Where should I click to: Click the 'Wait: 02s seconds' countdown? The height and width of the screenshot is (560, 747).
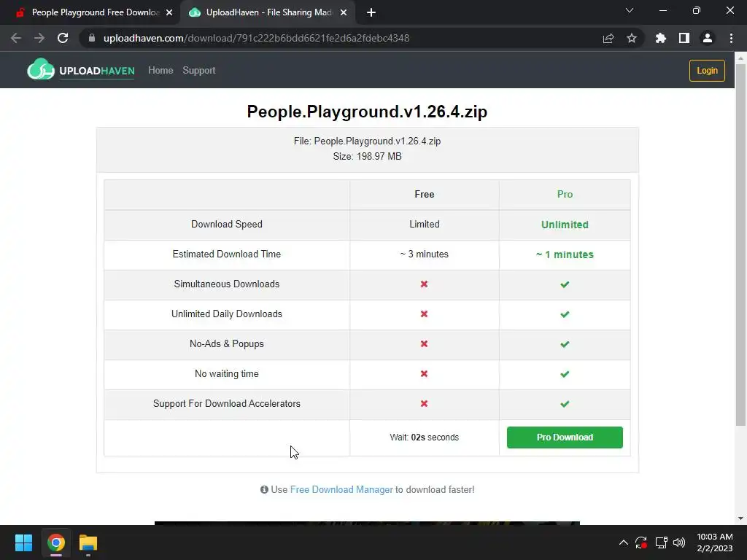424,437
